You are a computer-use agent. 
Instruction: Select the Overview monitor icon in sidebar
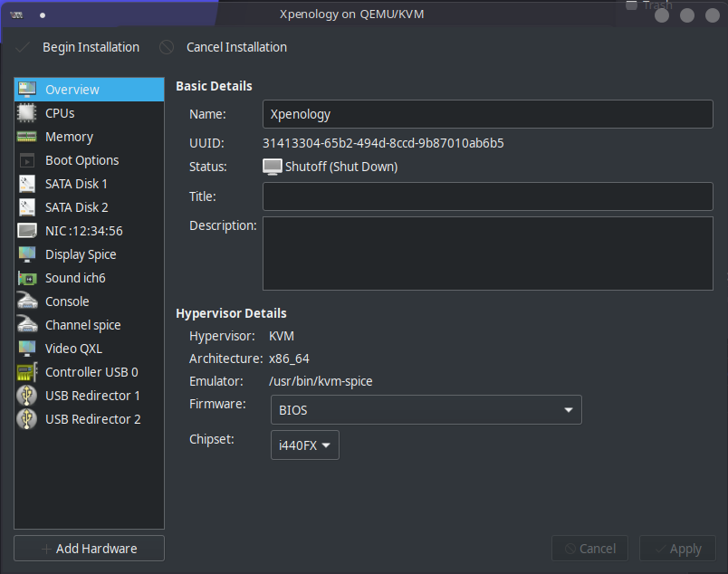pos(27,89)
